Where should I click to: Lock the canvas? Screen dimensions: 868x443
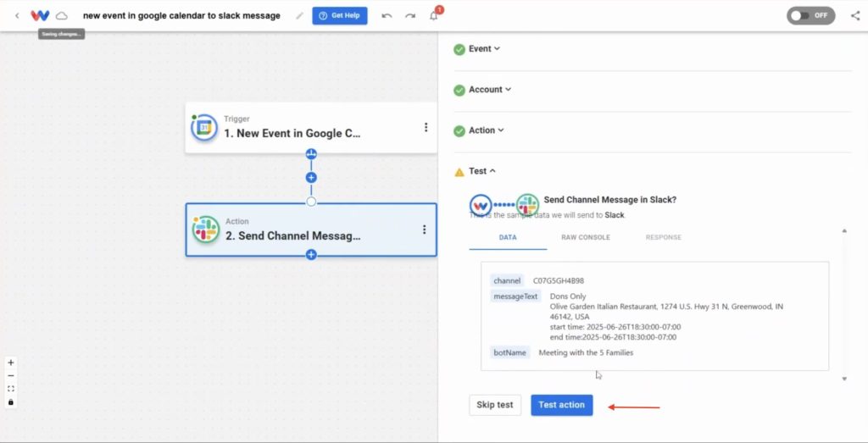tap(10, 402)
